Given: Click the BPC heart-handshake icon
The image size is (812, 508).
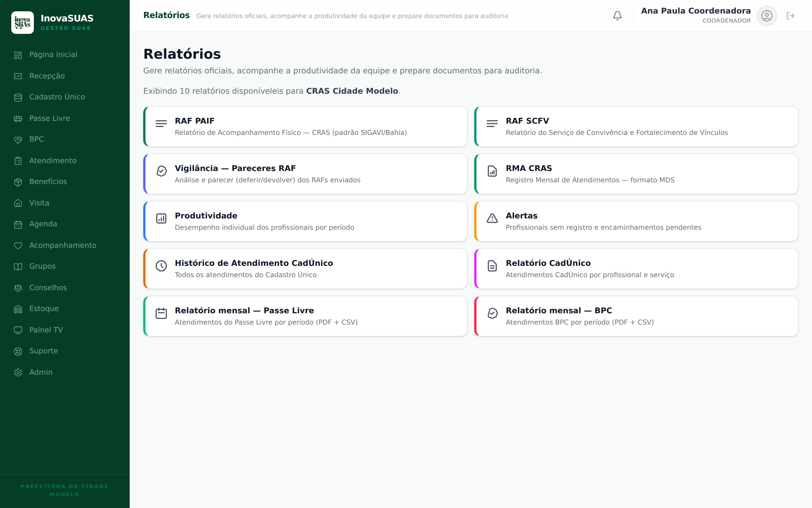Looking at the screenshot, I should tap(18, 140).
